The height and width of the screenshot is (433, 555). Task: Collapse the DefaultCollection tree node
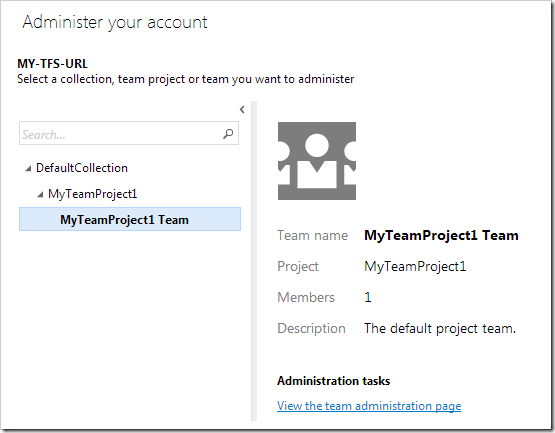[28, 169]
